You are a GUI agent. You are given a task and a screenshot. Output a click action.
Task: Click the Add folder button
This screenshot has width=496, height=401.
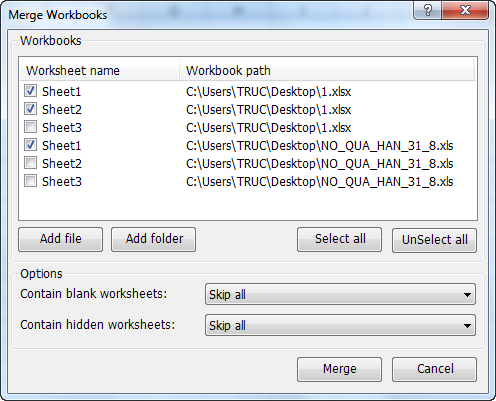pyautogui.click(x=153, y=239)
